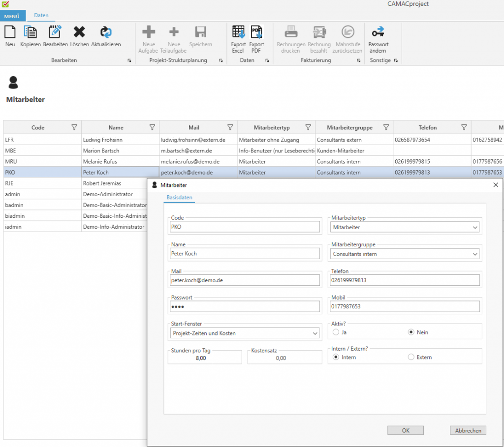Viewport: 504px width, 447px height.
Task: Export table to PDF
Action: (x=256, y=39)
